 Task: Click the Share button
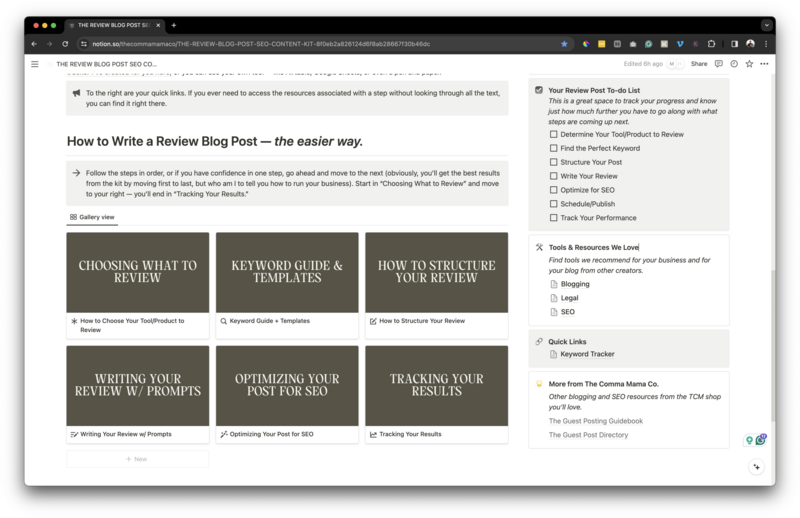pos(698,64)
